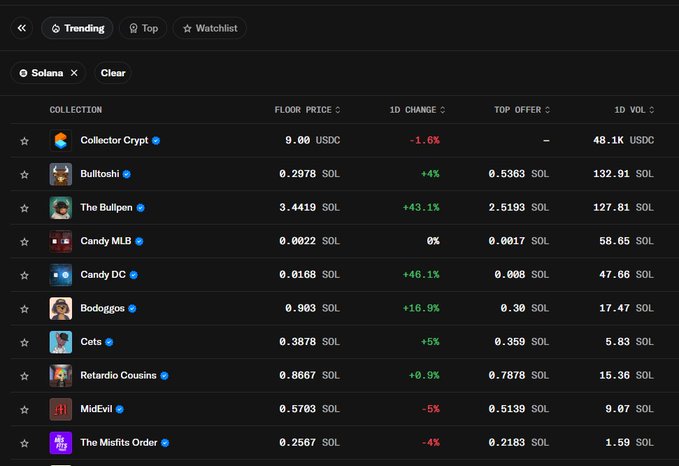Click the Bulltoshi collection avatar
679x466 pixels.
click(x=61, y=174)
